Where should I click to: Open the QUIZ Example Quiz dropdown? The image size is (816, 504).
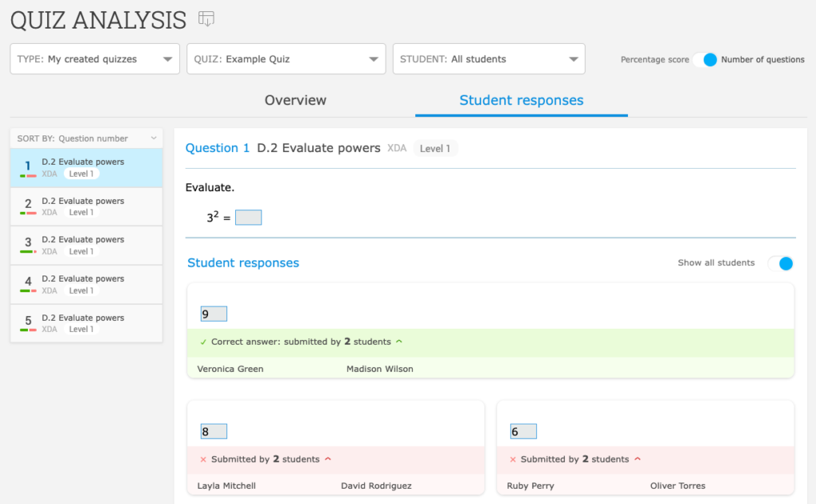pos(373,58)
